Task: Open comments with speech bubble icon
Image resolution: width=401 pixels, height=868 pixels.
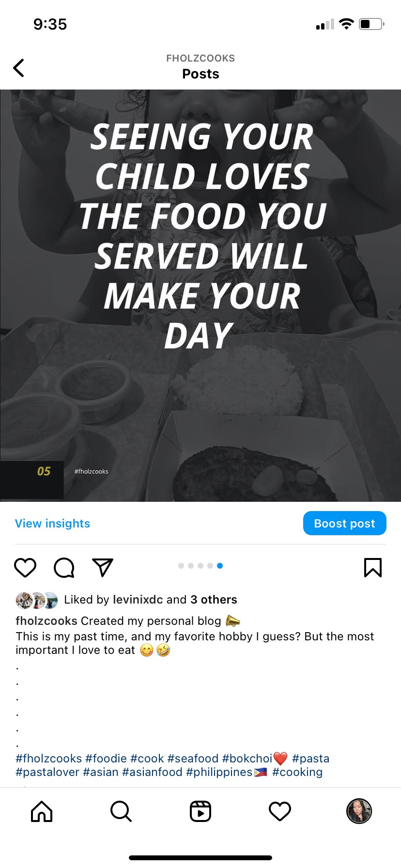Action: (x=64, y=567)
